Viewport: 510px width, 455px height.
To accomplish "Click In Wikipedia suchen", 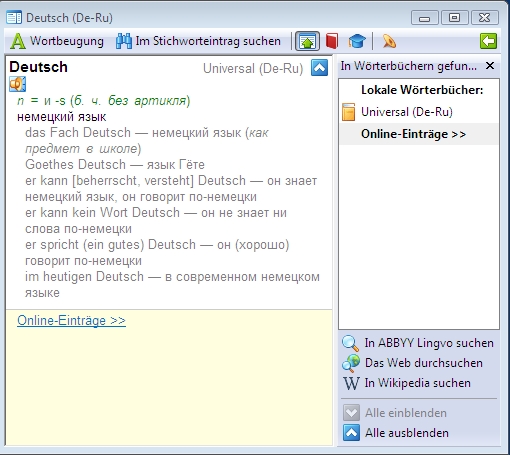I will (407, 383).
